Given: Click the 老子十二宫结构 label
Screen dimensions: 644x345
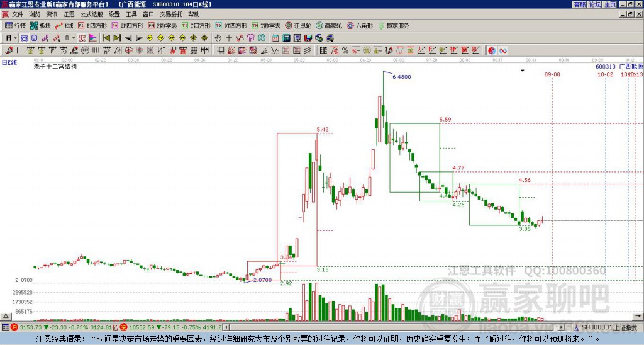Looking at the screenshot, I should tap(55, 66).
